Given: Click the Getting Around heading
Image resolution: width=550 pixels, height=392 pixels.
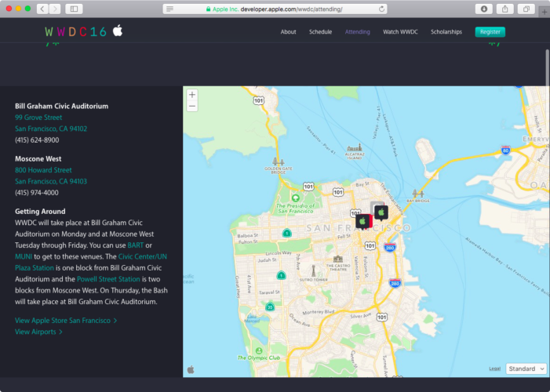Looking at the screenshot, I should click(x=40, y=212).
